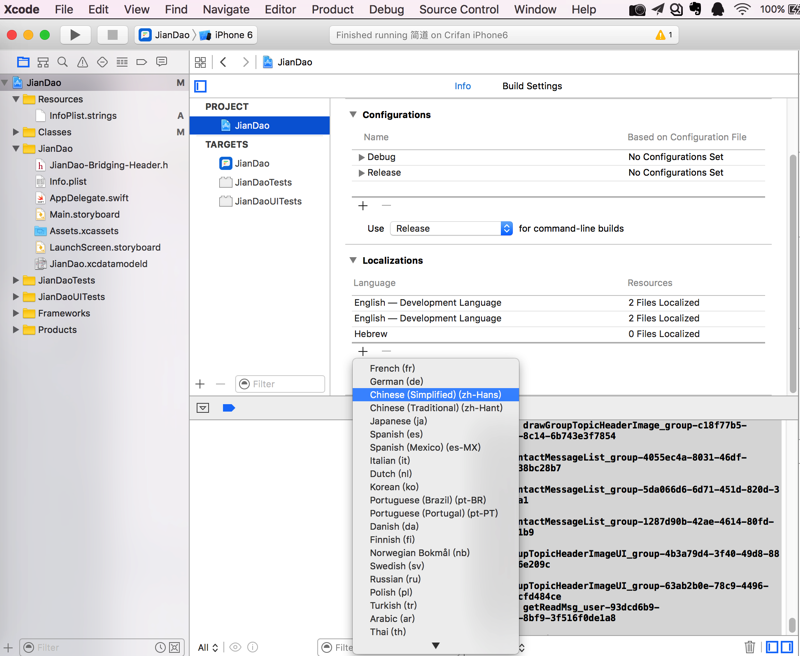Click the editor vertical scrollbar

click(793, 273)
